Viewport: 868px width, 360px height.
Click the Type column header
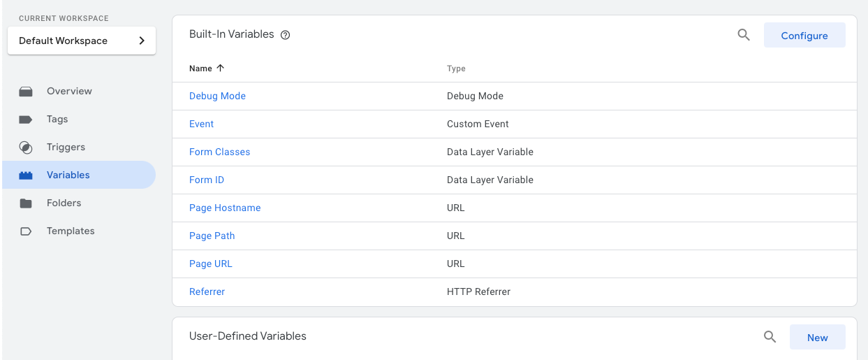point(456,69)
